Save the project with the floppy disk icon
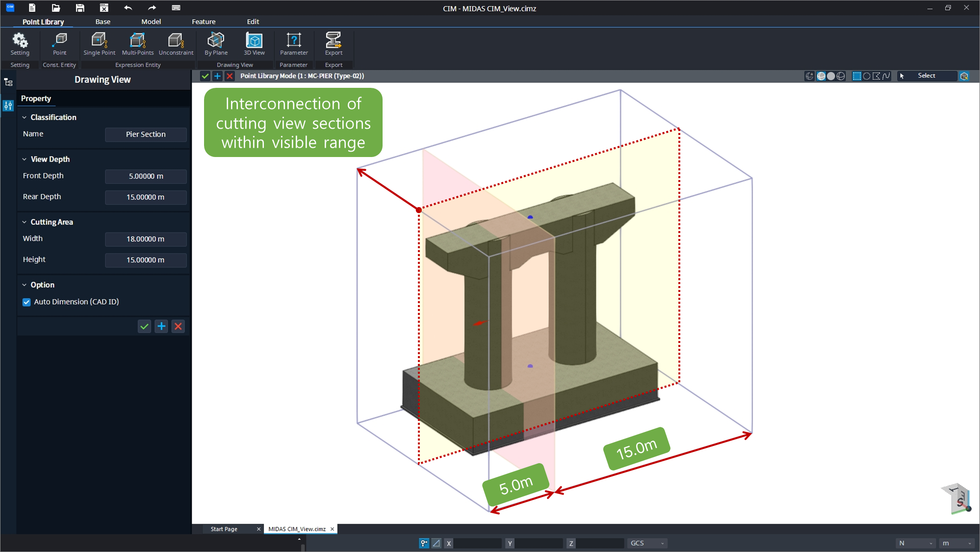Viewport: 980px width, 552px height. 80,8
